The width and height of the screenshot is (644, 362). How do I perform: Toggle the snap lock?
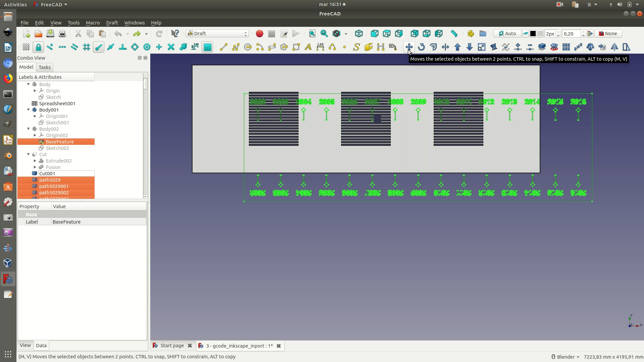38,47
